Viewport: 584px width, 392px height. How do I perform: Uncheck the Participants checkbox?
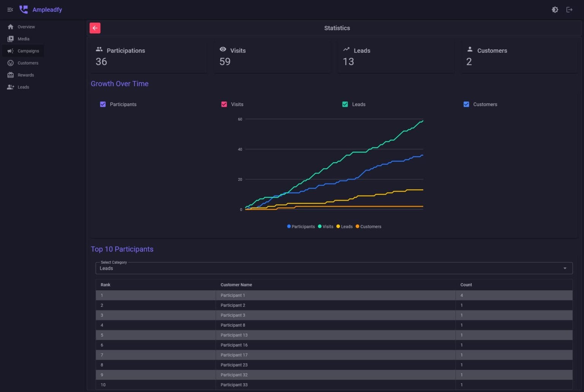103,104
